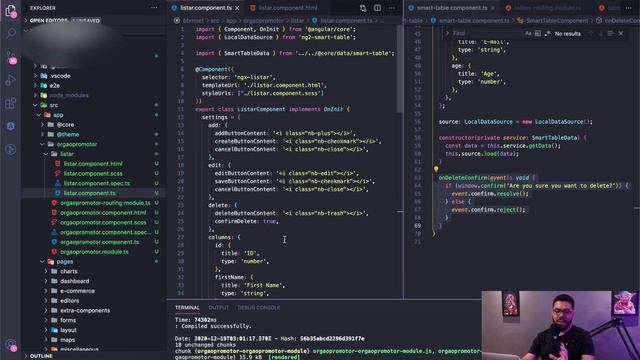Open orgaopromotor.component.scss in file tree

(x=103, y=222)
